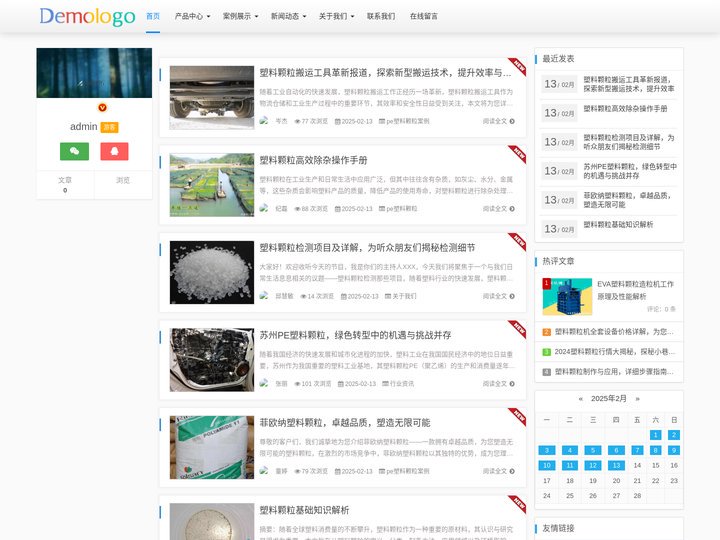Select calendar date 10 highlighted in blue
The height and width of the screenshot is (540, 720).
[547, 465]
